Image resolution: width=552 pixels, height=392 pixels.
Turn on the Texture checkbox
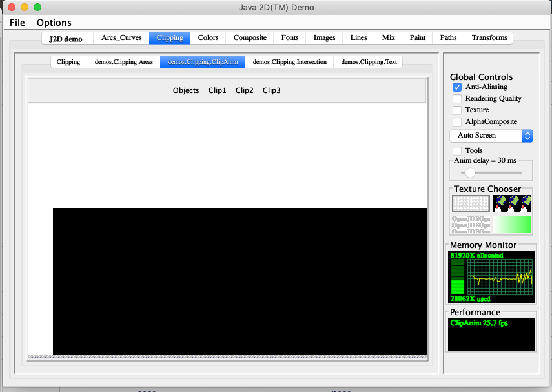[457, 110]
